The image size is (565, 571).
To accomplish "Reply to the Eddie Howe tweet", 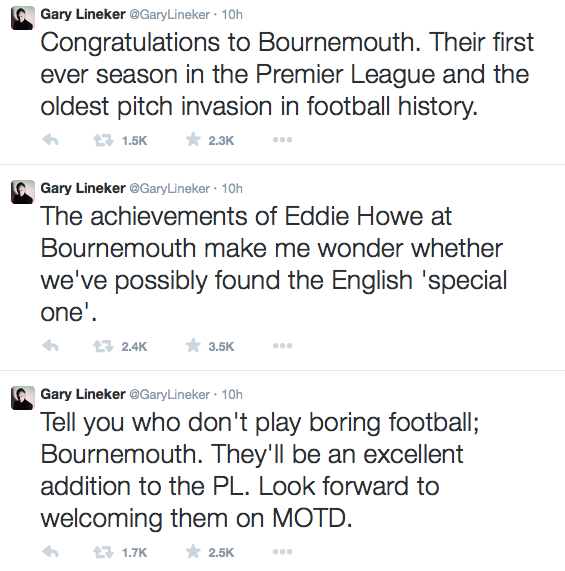I will 51,346.
